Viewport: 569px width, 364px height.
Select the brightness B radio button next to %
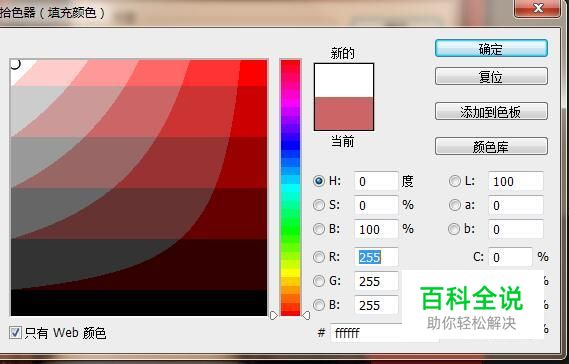point(319,229)
